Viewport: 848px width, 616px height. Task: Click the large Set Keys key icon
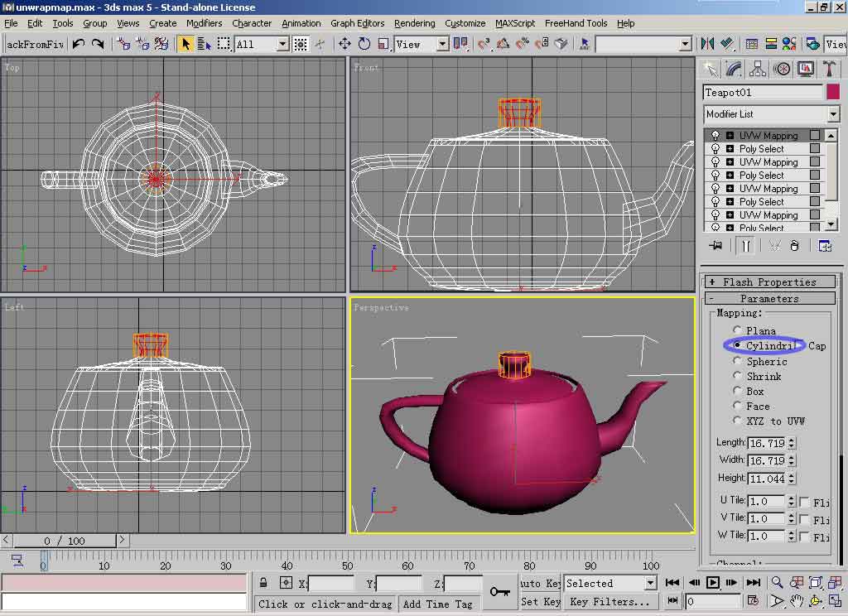(499, 591)
